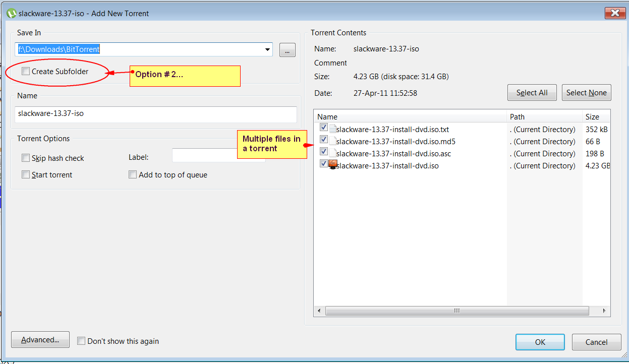Sort files by Size column header
The height and width of the screenshot is (364, 629).
(597, 116)
